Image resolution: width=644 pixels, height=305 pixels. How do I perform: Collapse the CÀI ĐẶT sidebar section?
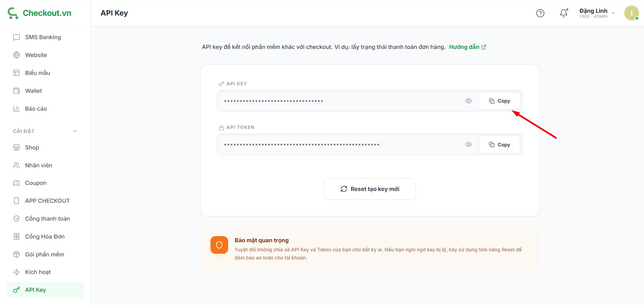pyautogui.click(x=75, y=131)
